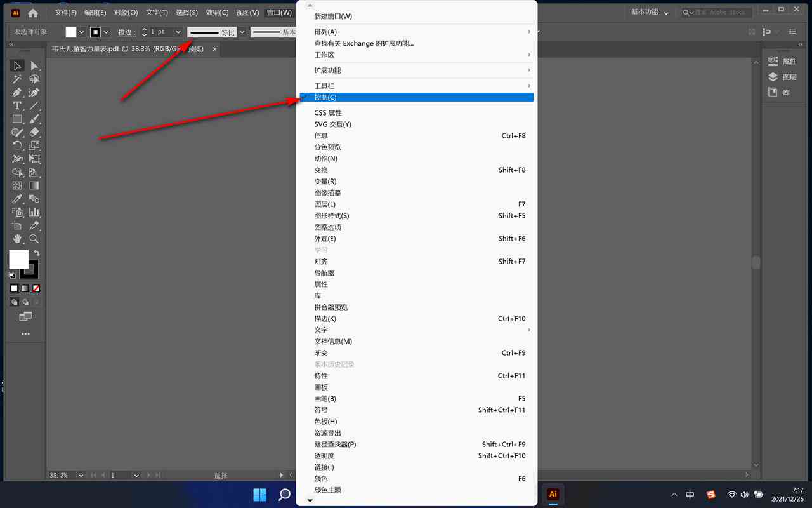Click the white fill color swatch in toolbar

[x=18, y=258]
